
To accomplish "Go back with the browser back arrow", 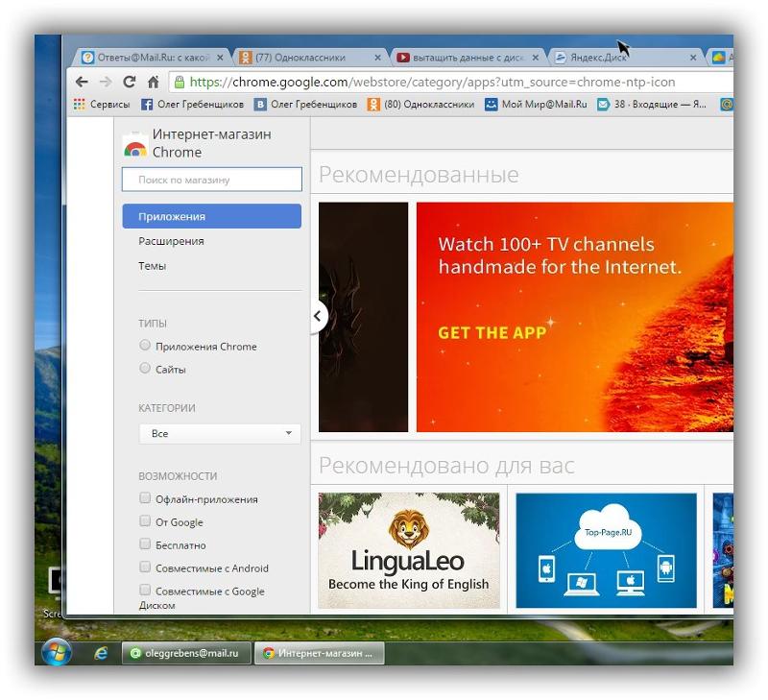I will (x=83, y=82).
